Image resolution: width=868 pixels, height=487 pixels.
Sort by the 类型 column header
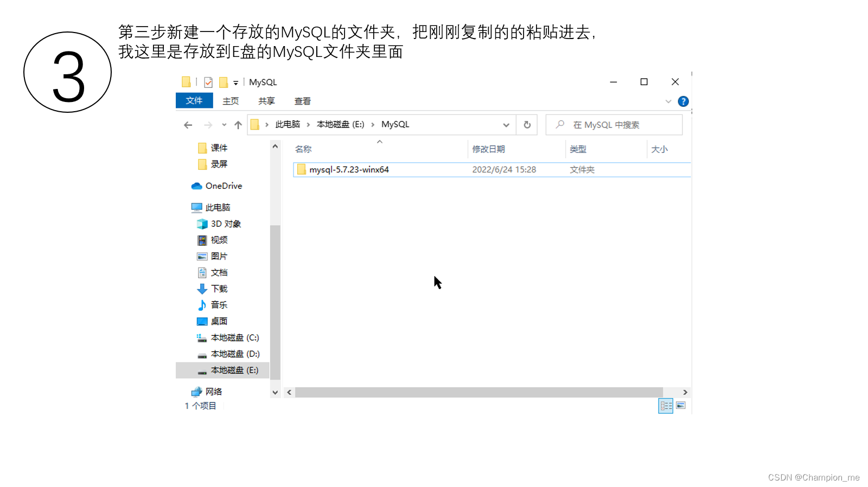coord(578,149)
